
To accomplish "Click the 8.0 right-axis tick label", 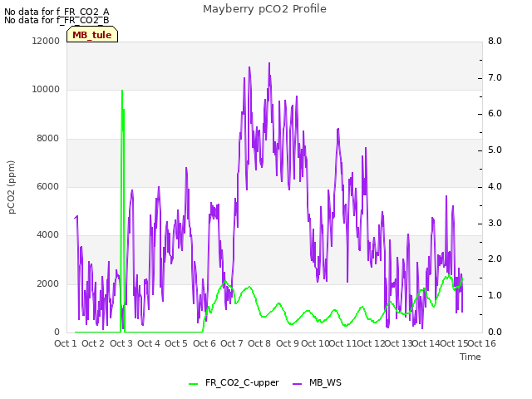I will click(x=495, y=41).
